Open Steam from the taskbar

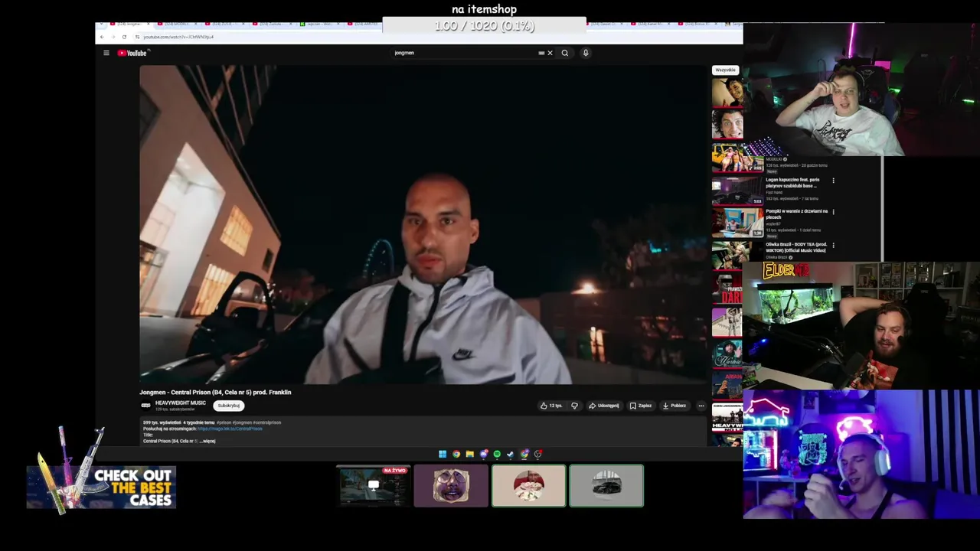click(511, 454)
